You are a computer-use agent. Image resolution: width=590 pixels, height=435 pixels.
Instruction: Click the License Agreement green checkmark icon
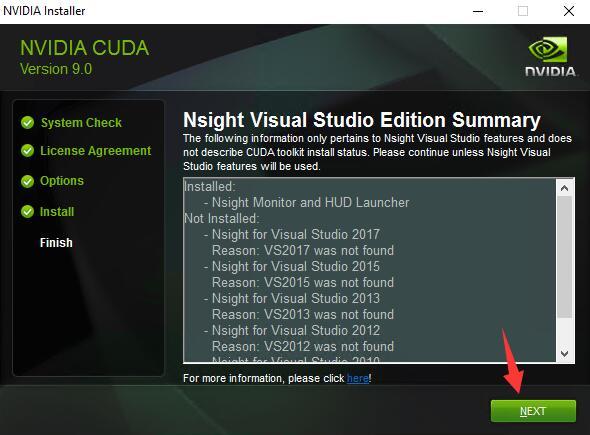(27, 151)
